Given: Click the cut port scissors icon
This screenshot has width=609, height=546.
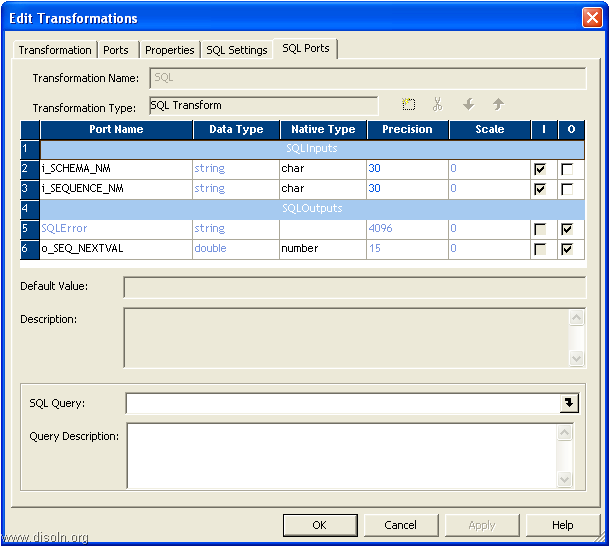Looking at the screenshot, I should coord(437,104).
